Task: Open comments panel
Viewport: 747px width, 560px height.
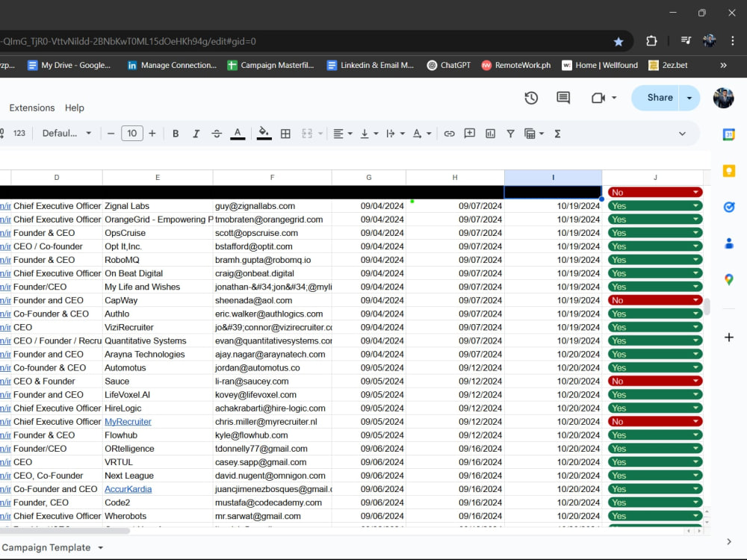Action: 563,98
